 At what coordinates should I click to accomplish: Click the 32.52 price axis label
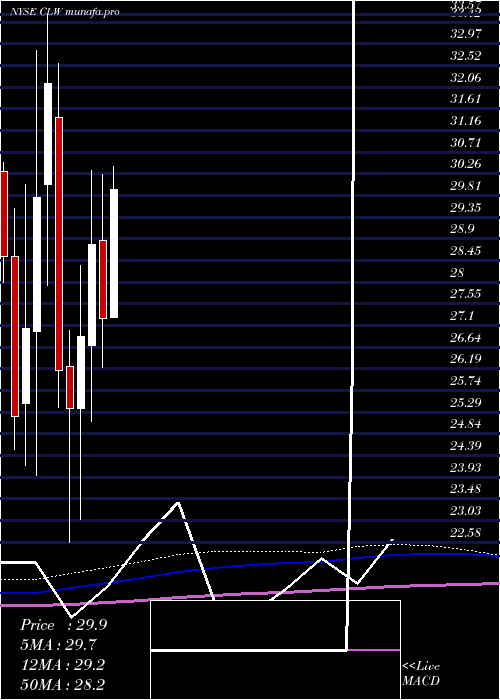(466, 56)
